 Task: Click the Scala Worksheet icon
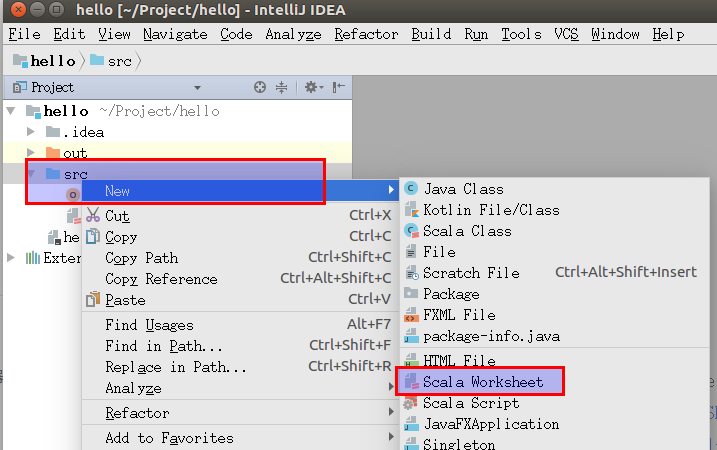412,381
